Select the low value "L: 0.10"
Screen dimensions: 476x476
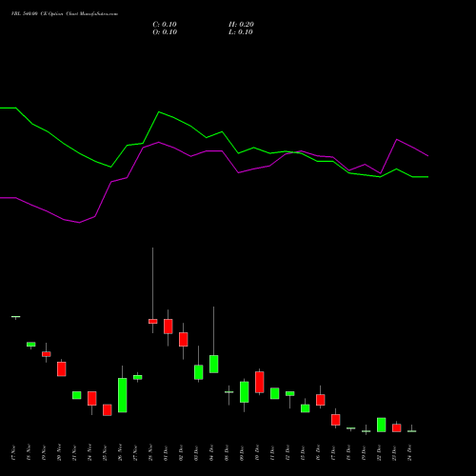click(x=241, y=32)
